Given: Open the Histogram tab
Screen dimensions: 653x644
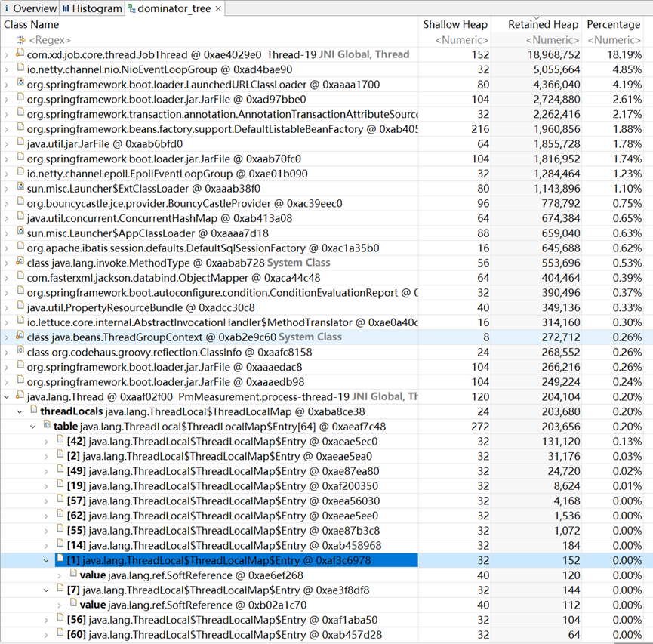Looking at the screenshot, I should [x=92, y=8].
